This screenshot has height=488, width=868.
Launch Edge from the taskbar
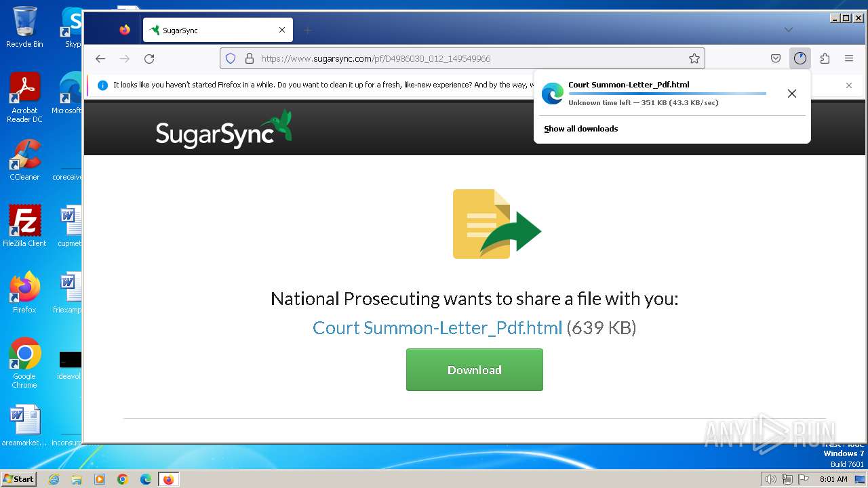coord(146,479)
